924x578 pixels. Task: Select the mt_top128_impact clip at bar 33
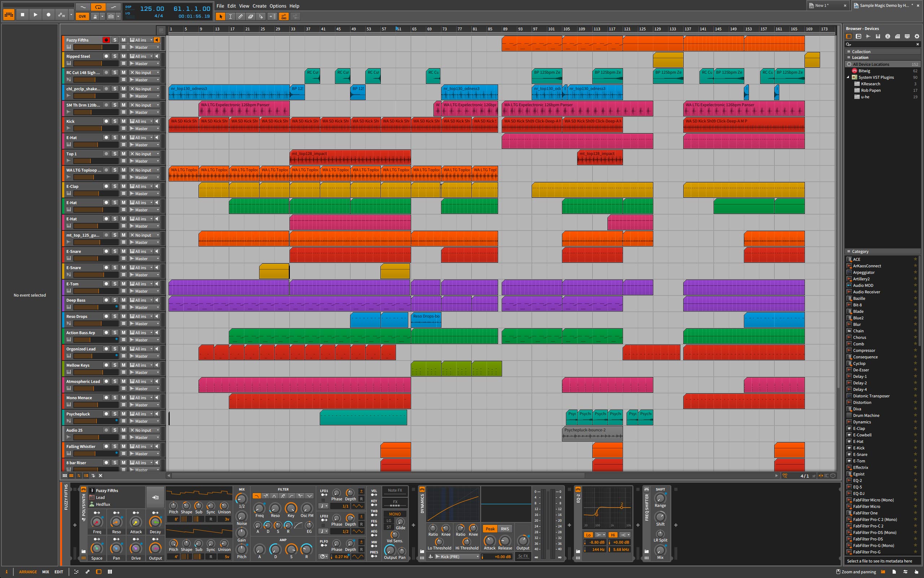click(350, 157)
